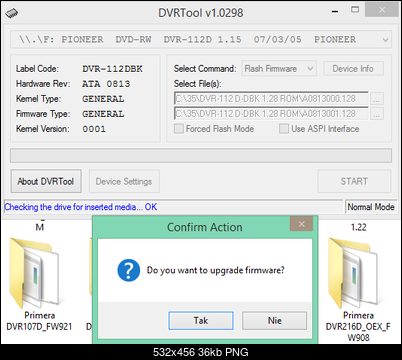Click the status text about inserted media

click(81, 207)
